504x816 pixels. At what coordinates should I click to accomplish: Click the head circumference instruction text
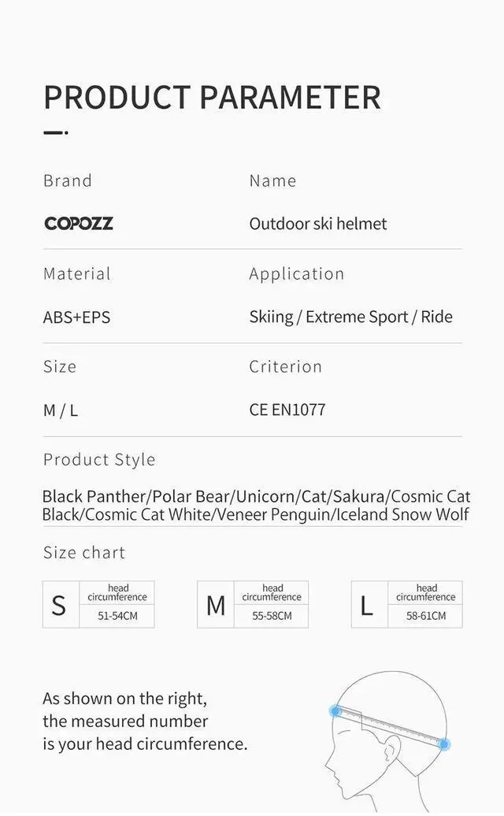click(x=145, y=721)
